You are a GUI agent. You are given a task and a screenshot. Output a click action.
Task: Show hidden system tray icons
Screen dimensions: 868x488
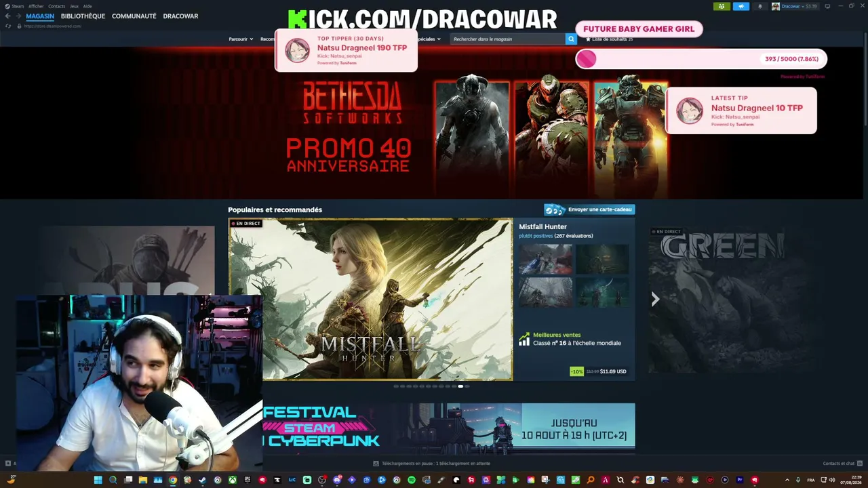pos(787,480)
